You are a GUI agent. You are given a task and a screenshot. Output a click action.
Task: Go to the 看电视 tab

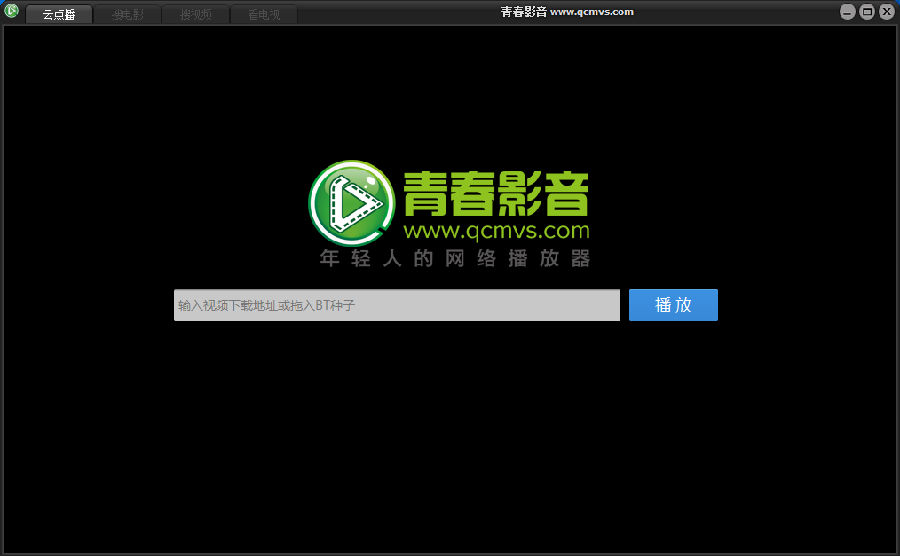pos(264,14)
